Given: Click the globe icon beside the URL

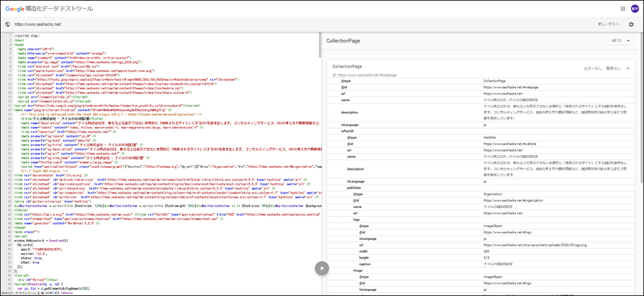Looking at the screenshot, I should (8, 24).
